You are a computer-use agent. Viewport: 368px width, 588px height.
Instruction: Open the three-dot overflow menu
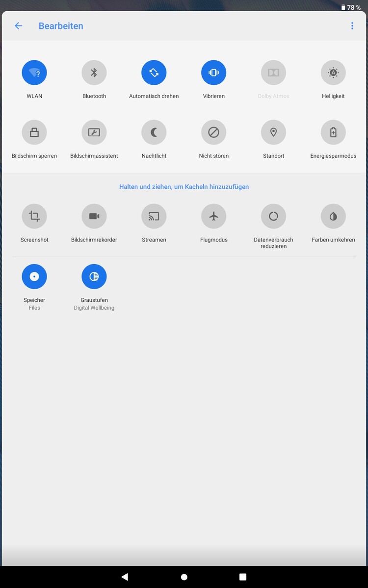pyautogui.click(x=352, y=26)
